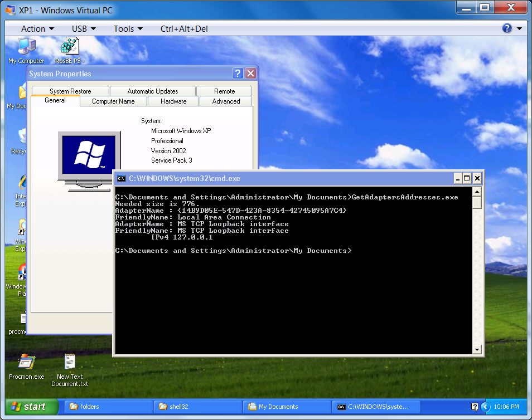
Task: Close the System Properties dialog
Action: 251,73
